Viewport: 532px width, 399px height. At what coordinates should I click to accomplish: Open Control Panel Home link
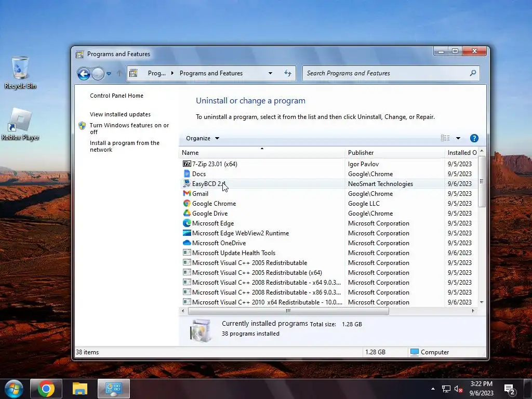(116, 96)
